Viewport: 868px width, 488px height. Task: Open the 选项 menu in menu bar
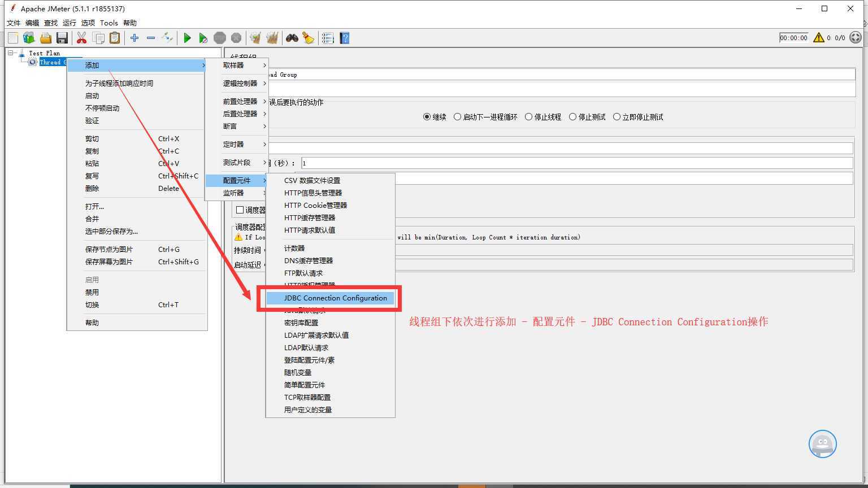point(88,23)
